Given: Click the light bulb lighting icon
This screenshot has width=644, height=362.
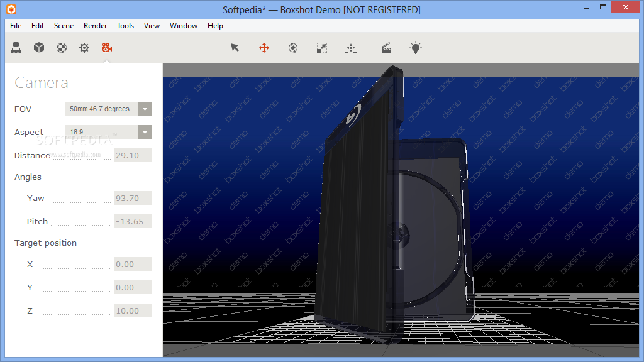Looking at the screenshot, I should [x=416, y=48].
